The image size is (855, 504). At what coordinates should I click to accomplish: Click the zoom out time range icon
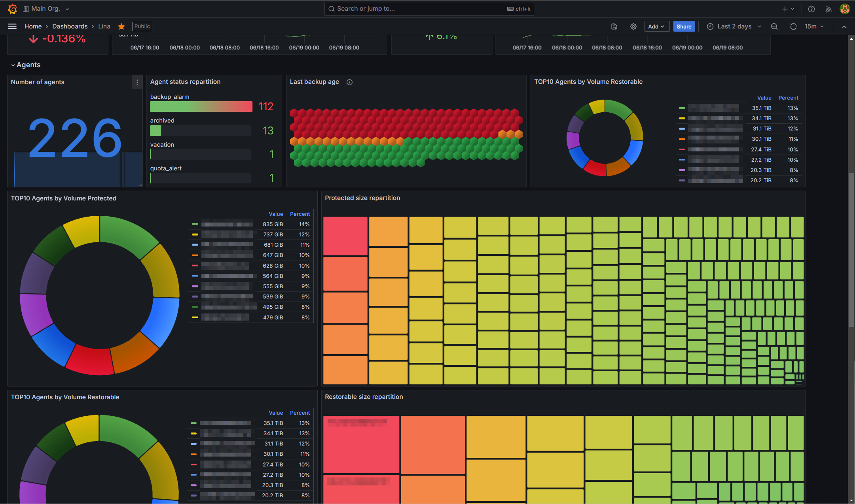774,26
